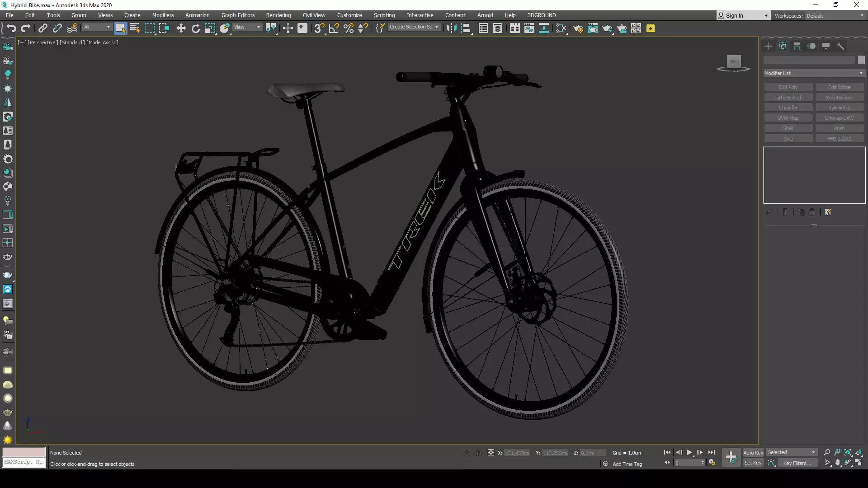The height and width of the screenshot is (488, 868).
Task: Open the Create panel plus tab
Action: point(768,46)
